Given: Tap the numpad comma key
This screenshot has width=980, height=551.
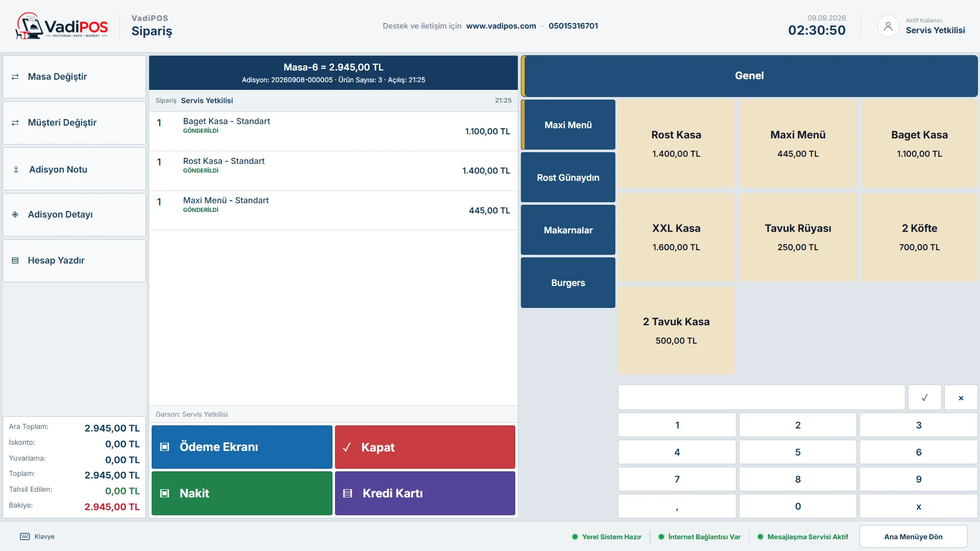Looking at the screenshot, I should click(677, 506).
